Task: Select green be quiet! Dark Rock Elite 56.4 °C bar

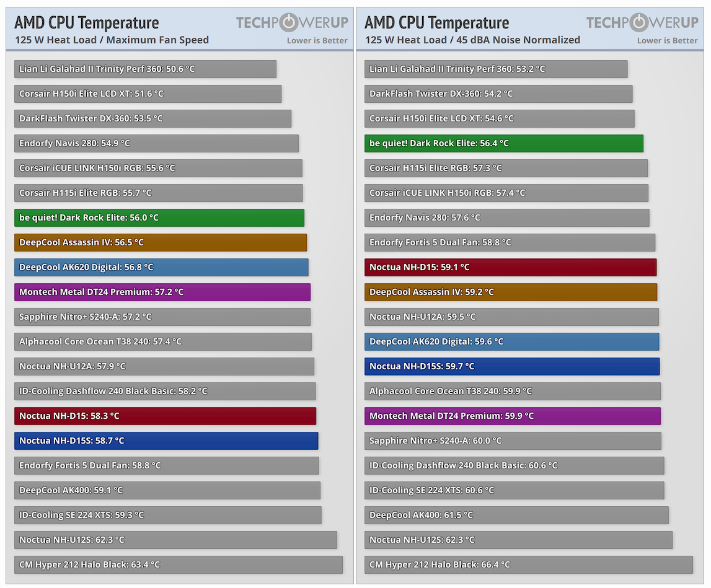Action: tap(504, 143)
